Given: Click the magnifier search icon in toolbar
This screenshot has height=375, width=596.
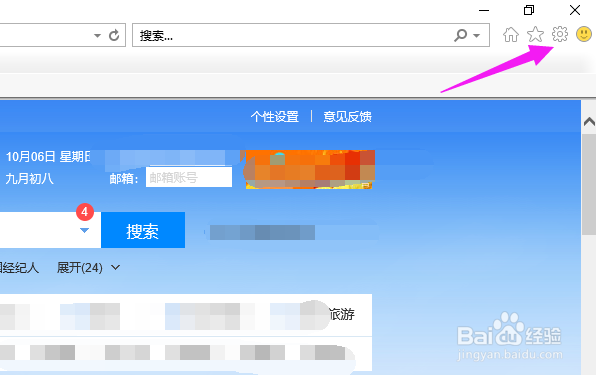Looking at the screenshot, I should pos(460,35).
